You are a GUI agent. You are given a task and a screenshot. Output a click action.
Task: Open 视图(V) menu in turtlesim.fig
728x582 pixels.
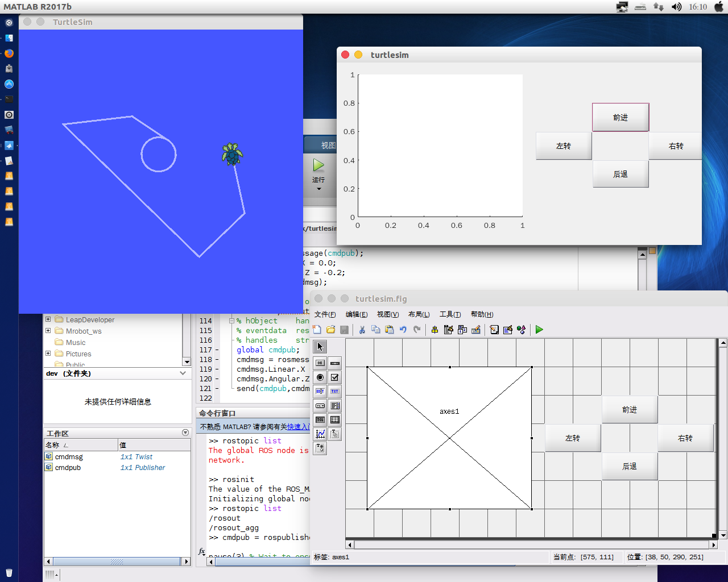(x=388, y=314)
